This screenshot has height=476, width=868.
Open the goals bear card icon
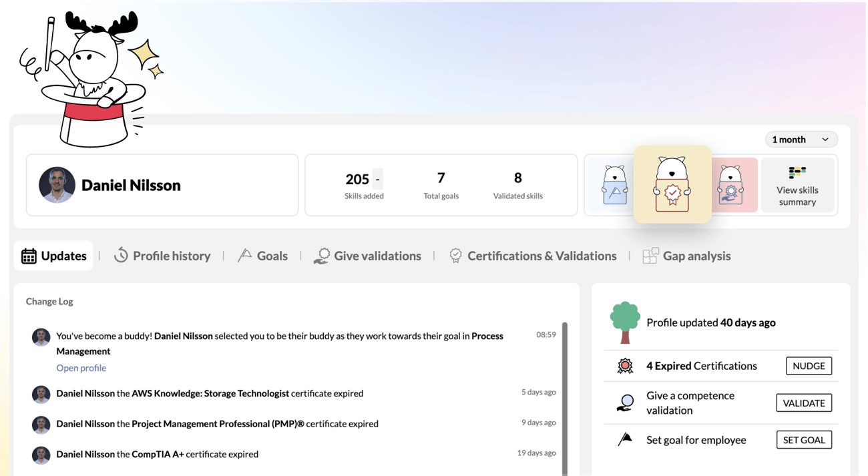(614, 185)
